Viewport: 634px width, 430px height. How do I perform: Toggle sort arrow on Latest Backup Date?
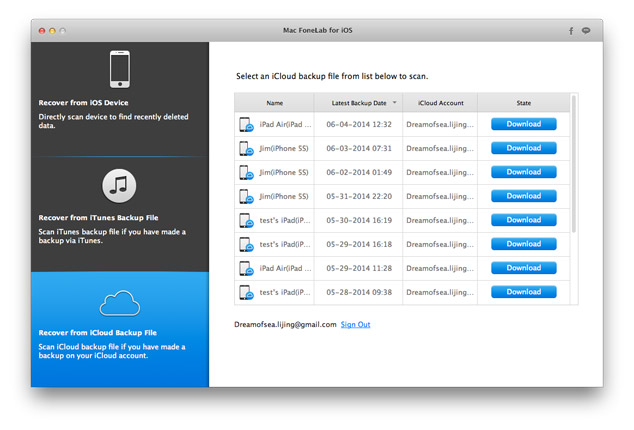395,103
